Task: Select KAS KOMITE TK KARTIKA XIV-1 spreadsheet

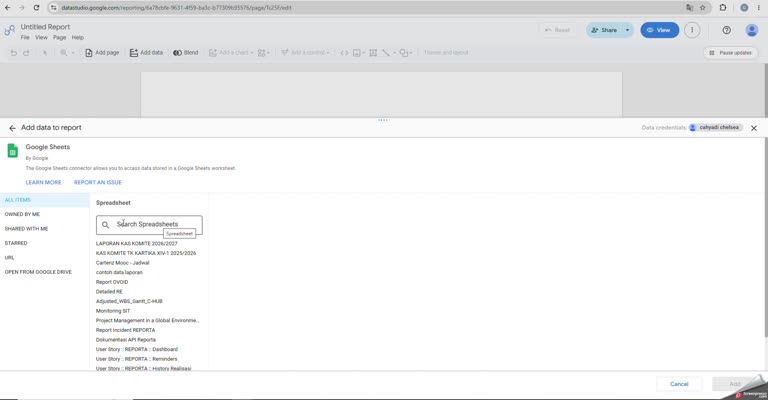Action: [146, 253]
